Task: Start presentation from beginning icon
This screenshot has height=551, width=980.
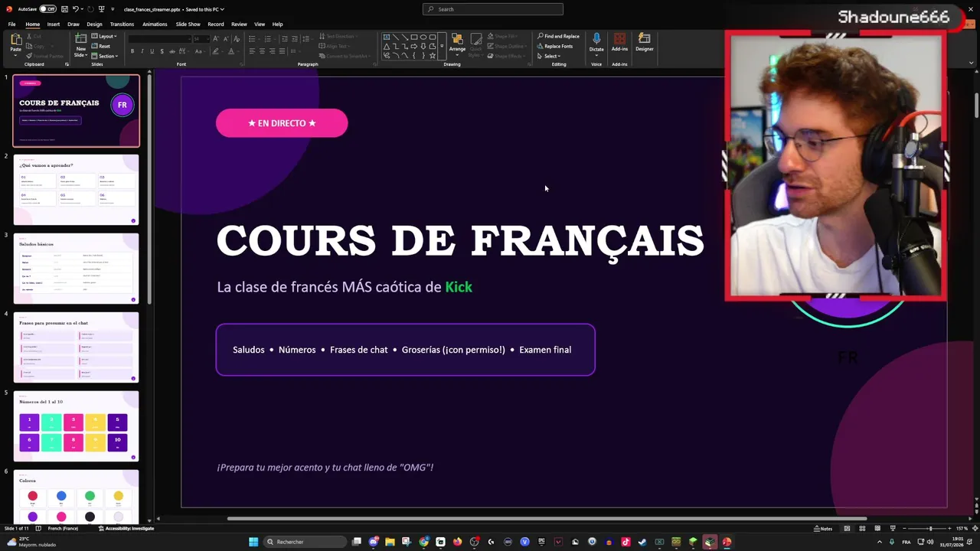Action: pos(101,9)
